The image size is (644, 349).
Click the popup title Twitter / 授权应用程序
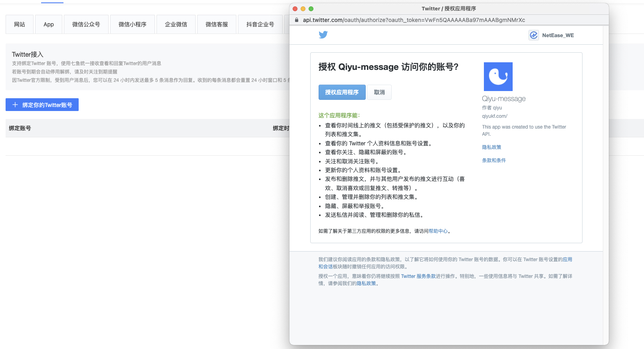(x=449, y=8)
